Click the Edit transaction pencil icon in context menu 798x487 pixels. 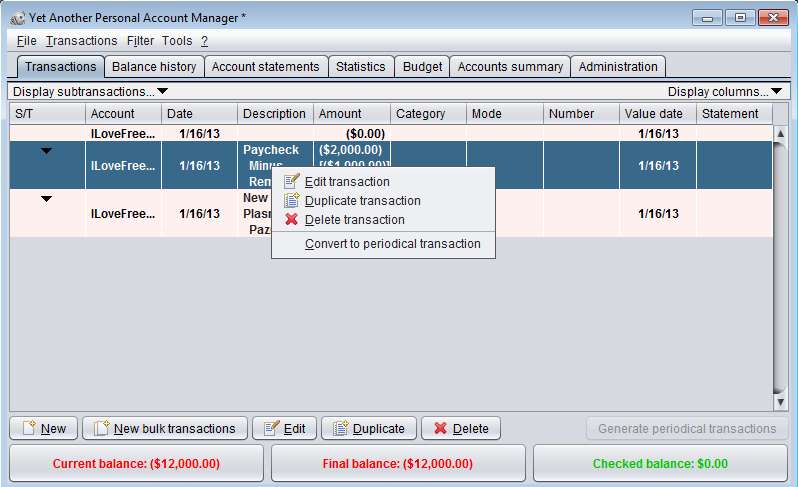click(x=292, y=181)
